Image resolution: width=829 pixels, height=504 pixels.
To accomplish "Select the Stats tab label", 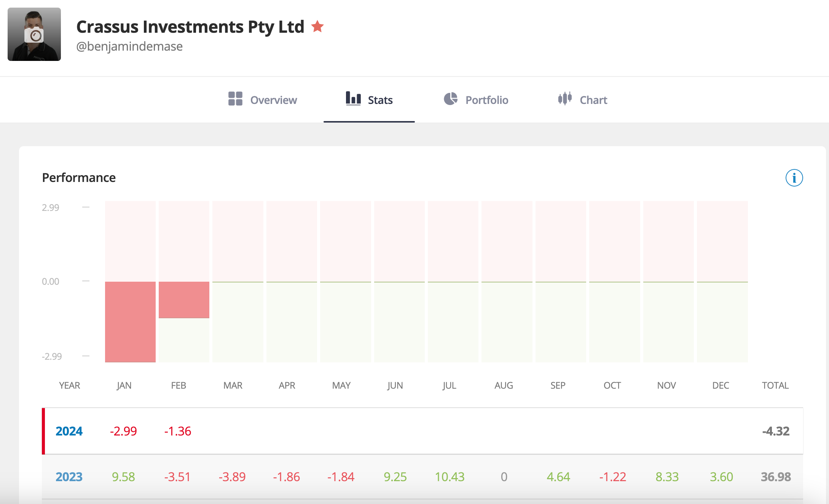I will coord(380,100).
